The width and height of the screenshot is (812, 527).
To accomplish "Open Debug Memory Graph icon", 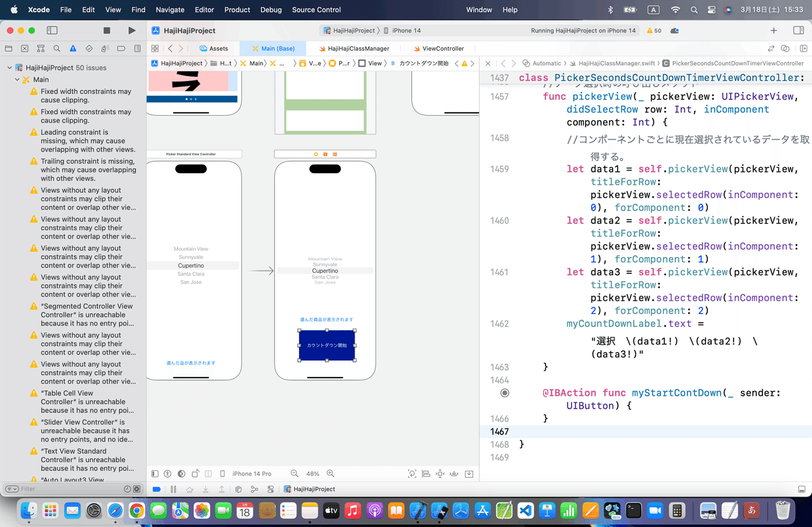I will click(254, 489).
